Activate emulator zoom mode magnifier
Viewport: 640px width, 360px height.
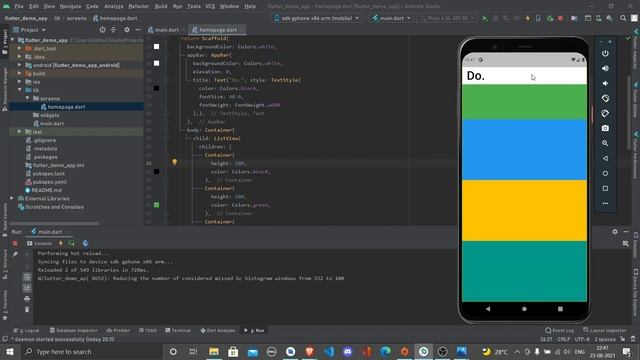605,143
